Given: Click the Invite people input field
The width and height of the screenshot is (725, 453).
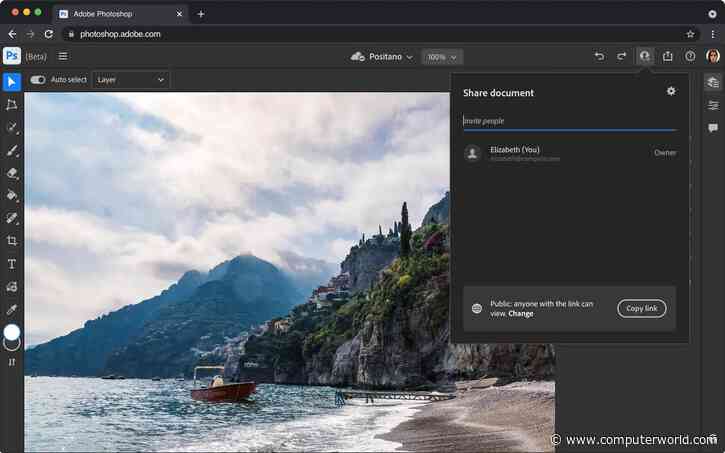Looking at the screenshot, I should (x=570, y=121).
